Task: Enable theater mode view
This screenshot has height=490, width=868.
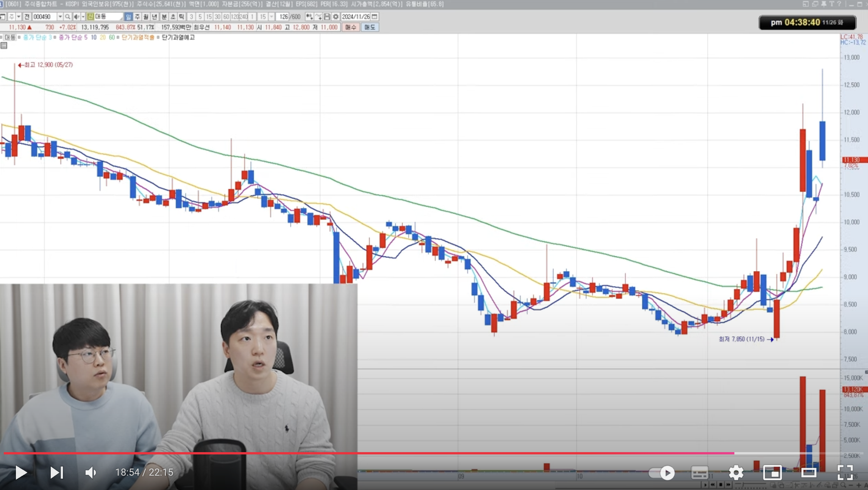Action: click(809, 472)
